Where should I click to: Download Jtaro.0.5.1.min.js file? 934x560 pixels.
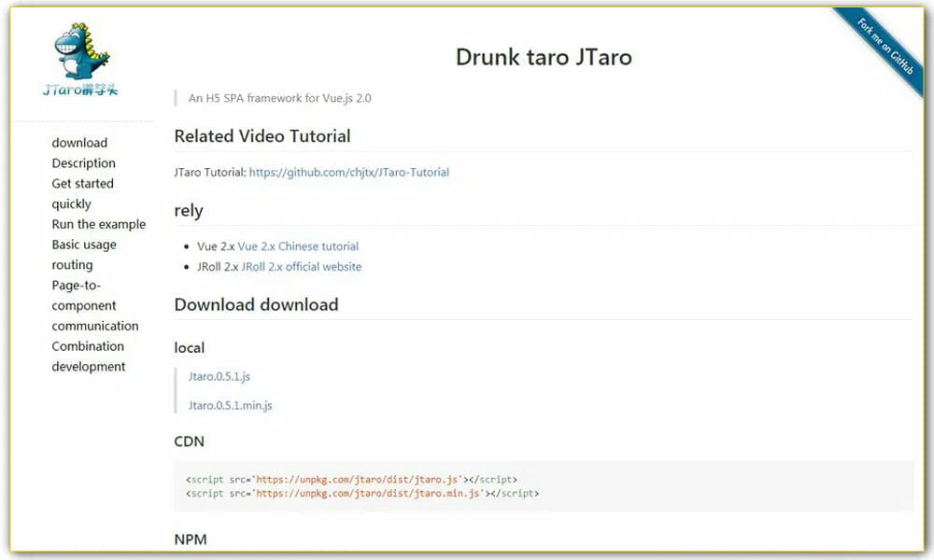(x=230, y=405)
